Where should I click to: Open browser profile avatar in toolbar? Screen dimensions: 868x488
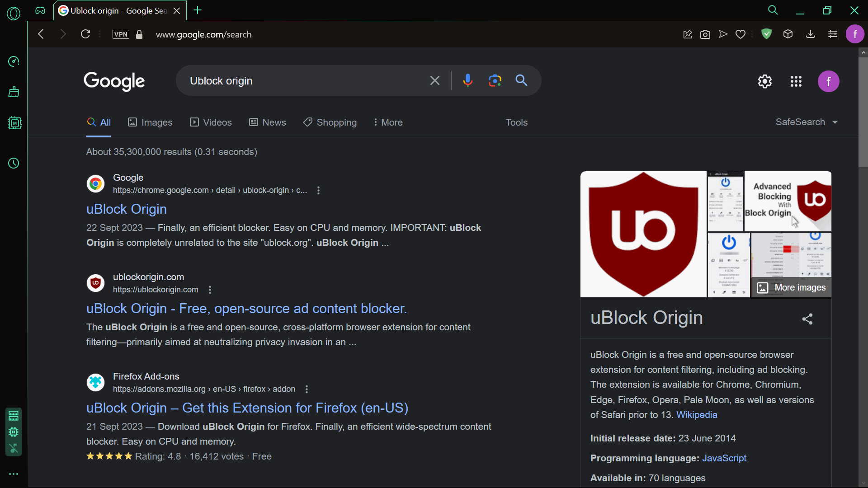855,34
